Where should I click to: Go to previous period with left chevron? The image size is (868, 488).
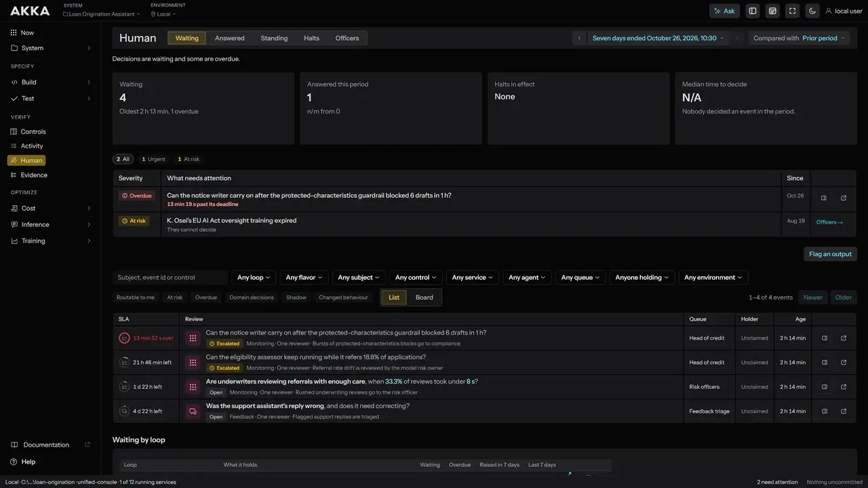pyautogui.click(x=579, y=38)
